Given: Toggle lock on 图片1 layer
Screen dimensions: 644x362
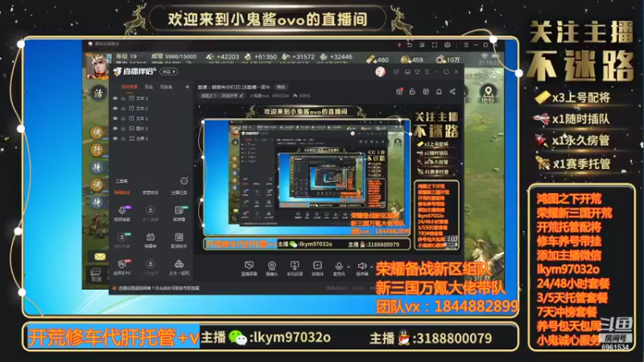Looking at the screenshot, I should 123,129.
